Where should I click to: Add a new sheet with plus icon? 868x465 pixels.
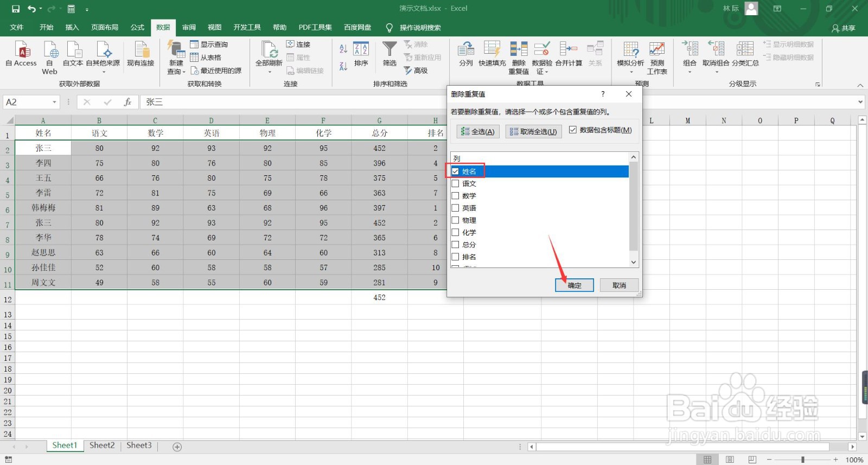point(177,447)
